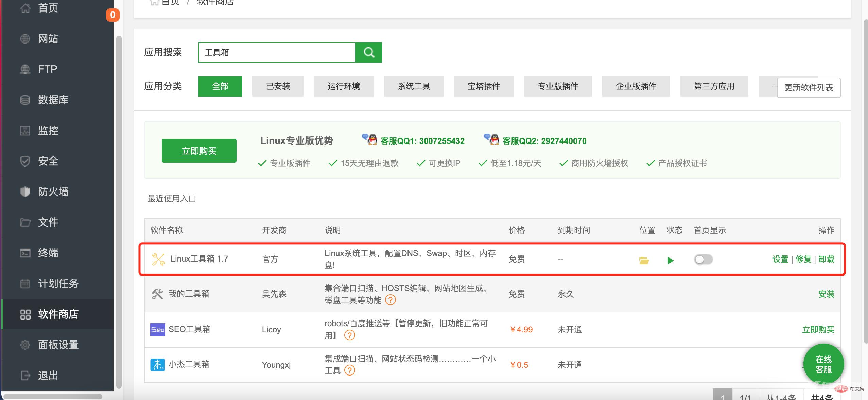The width and height of the screenshot is (868, 400).
Task: Click the green search magnifier icon
Action: [x=369, y=52]
